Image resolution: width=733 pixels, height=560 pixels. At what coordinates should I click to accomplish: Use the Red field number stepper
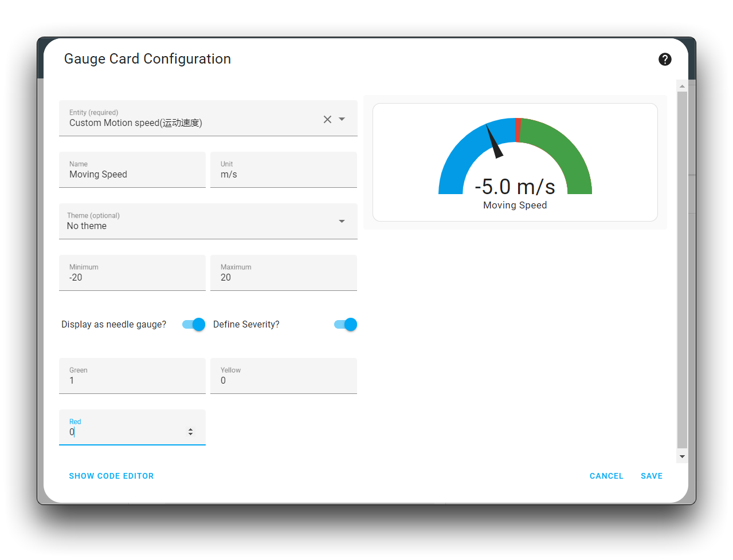190,432
